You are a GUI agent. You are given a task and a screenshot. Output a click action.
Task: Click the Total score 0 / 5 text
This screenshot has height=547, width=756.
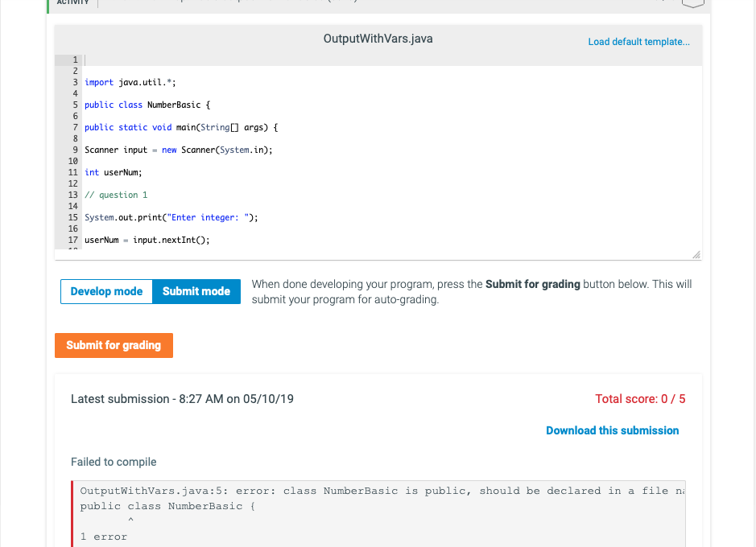coord(640,398)
